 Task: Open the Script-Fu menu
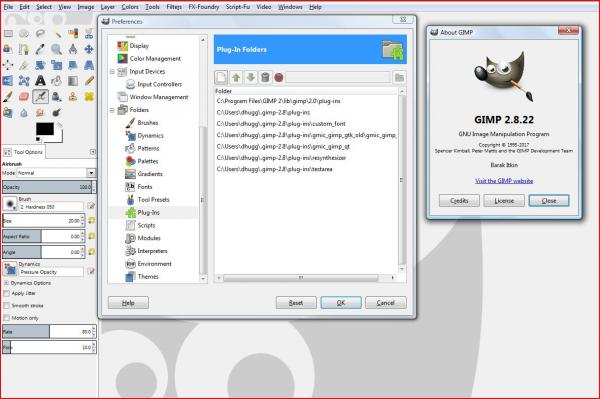coord(238,7)
